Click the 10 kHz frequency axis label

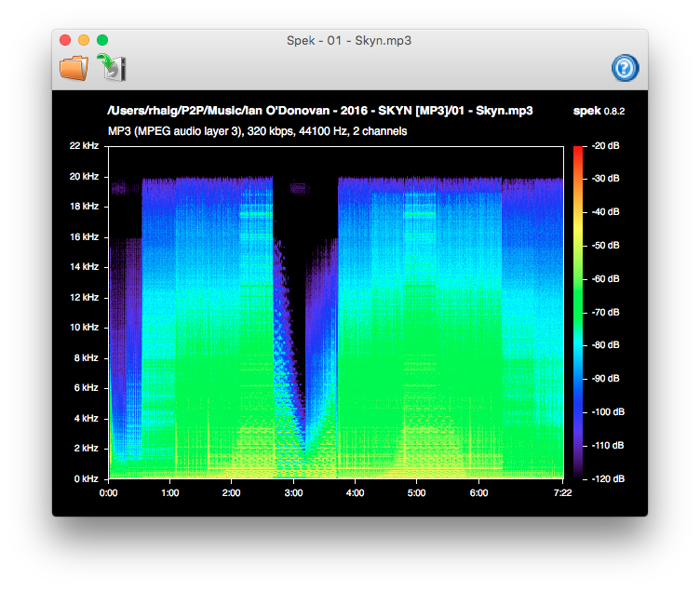pyautogui.click(x=84, y=328)
